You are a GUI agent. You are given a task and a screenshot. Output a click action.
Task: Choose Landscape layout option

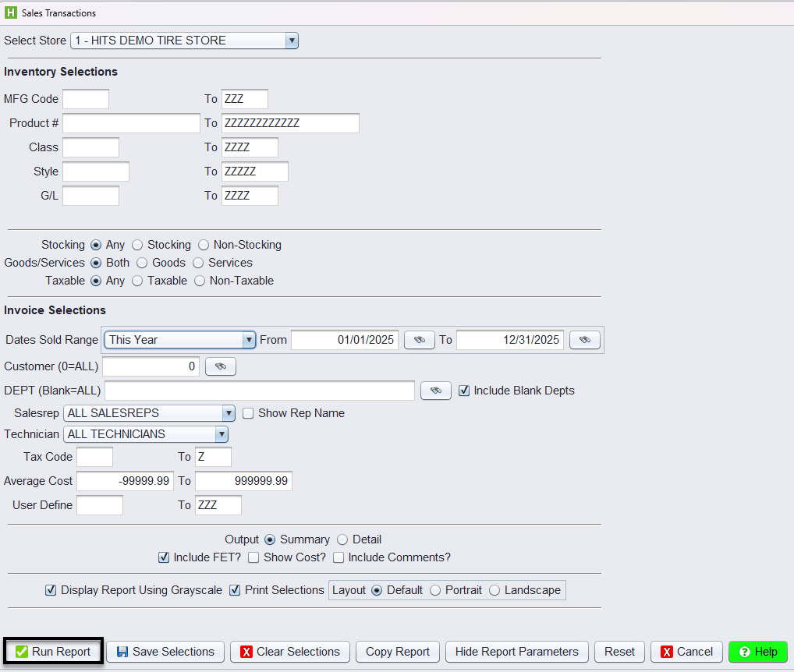(x=494, y=590)
